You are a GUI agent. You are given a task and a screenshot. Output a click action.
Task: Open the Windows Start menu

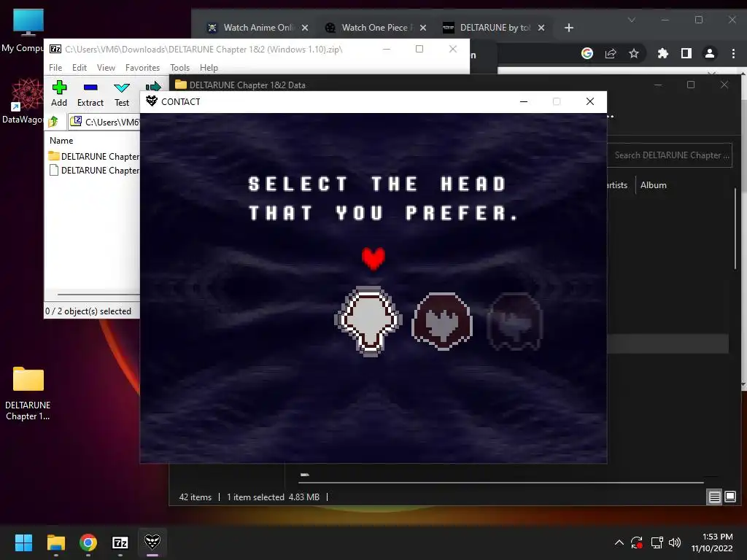(23, 542)
